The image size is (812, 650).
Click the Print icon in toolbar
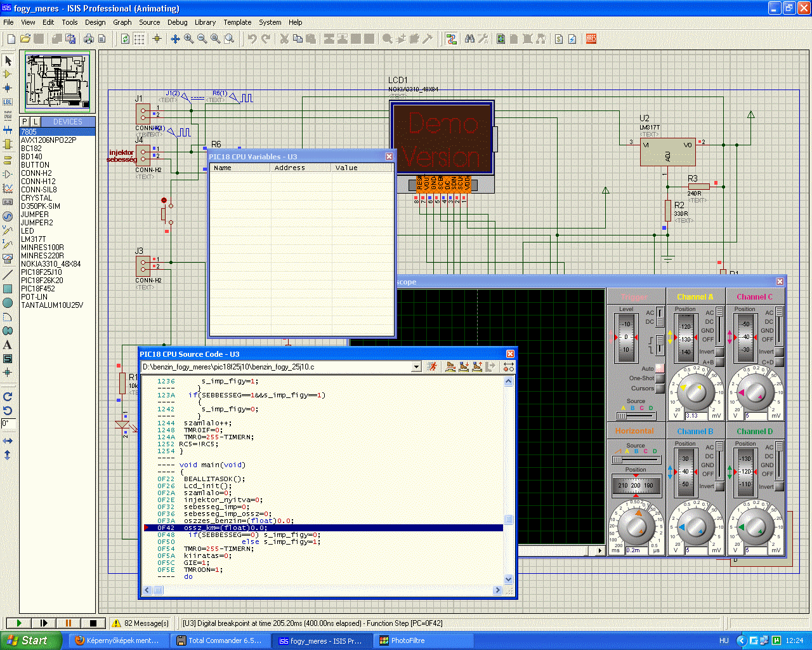tap(89, 39)
